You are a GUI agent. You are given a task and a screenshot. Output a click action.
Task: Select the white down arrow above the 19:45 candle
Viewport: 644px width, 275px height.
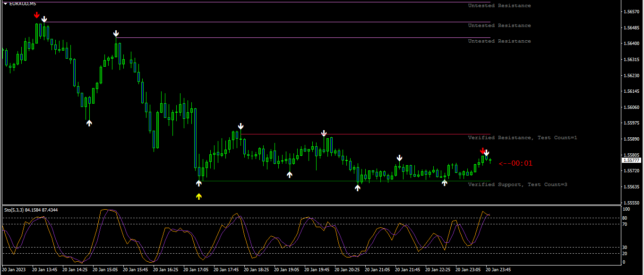(x=324, y=133)
